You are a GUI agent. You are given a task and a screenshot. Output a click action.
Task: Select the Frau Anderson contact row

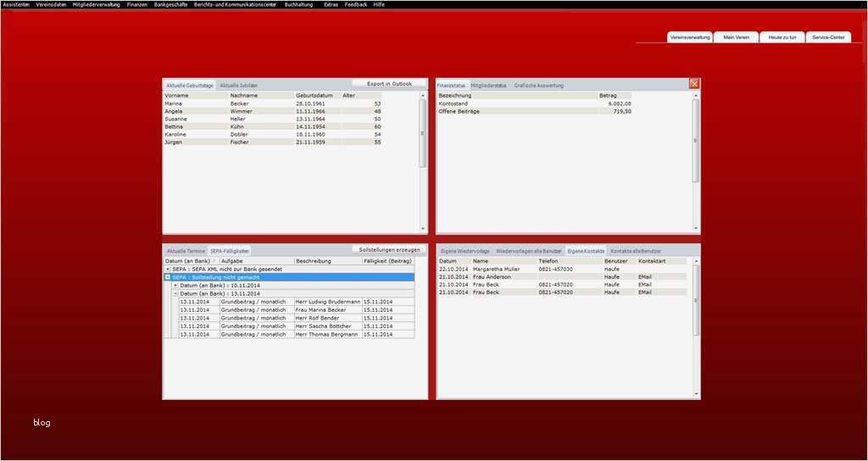pyautogui.click(x=563, y=277)
